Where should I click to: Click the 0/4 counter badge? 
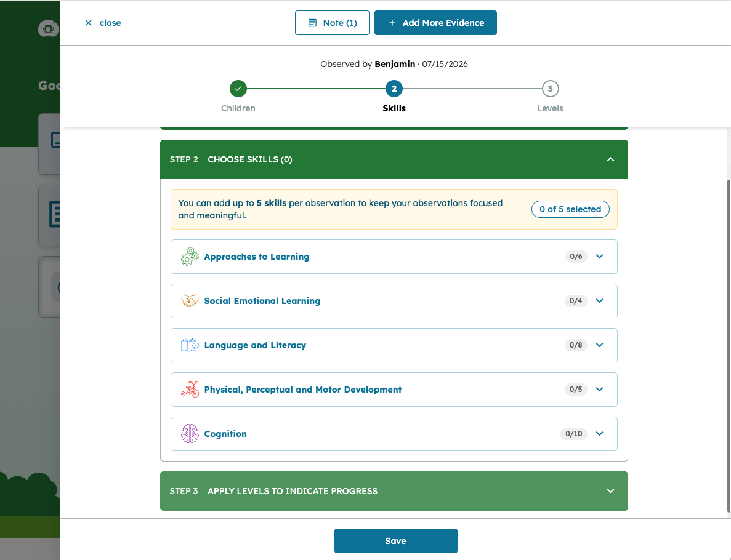pos(576,301)
